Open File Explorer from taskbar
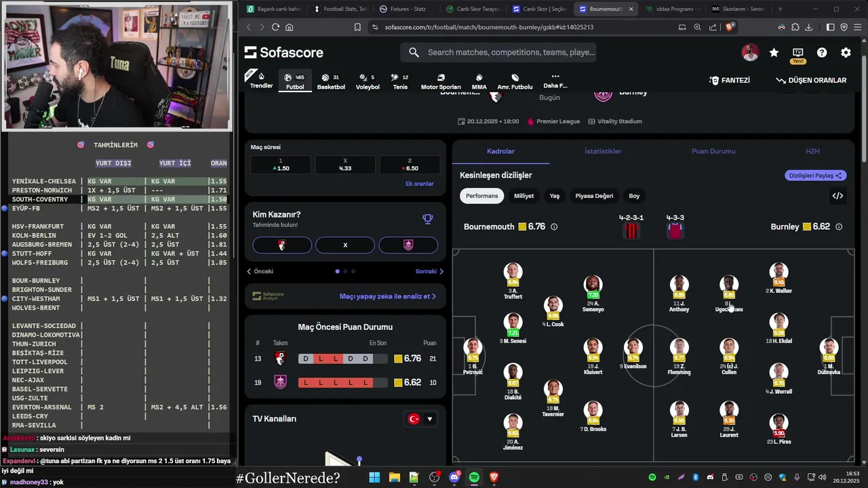The height and width of the screenshot is (488, 868). pos(394,477)
